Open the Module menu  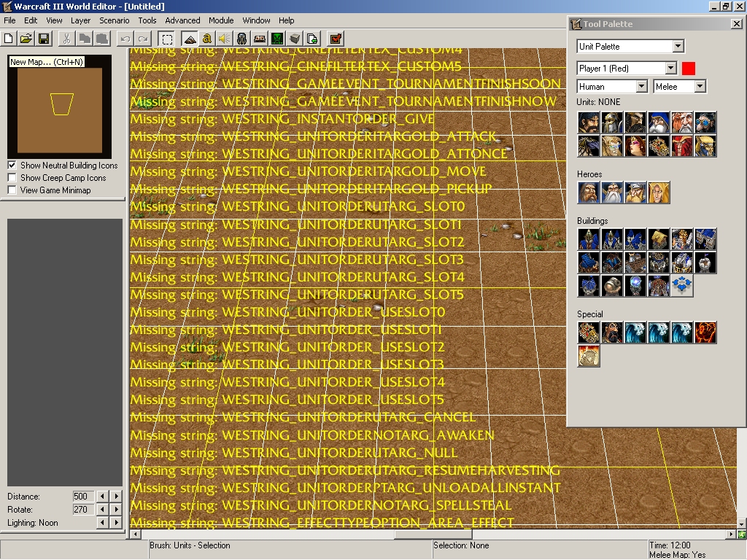point(221,20)
